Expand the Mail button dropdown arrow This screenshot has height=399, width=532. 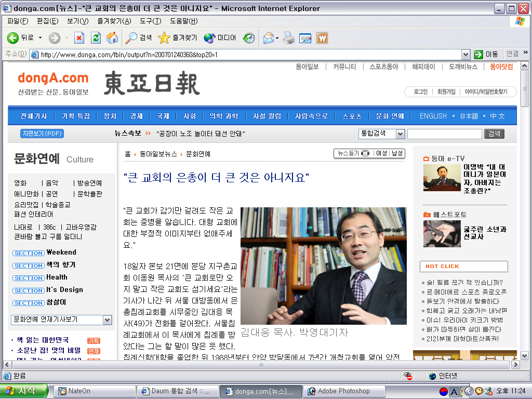click(277, 37)
